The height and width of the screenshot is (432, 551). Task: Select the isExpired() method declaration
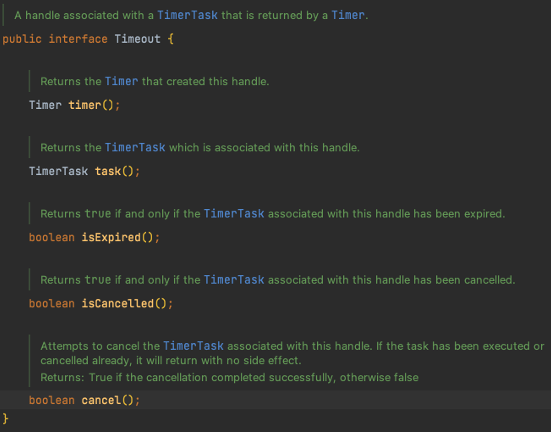click(94, 237)
